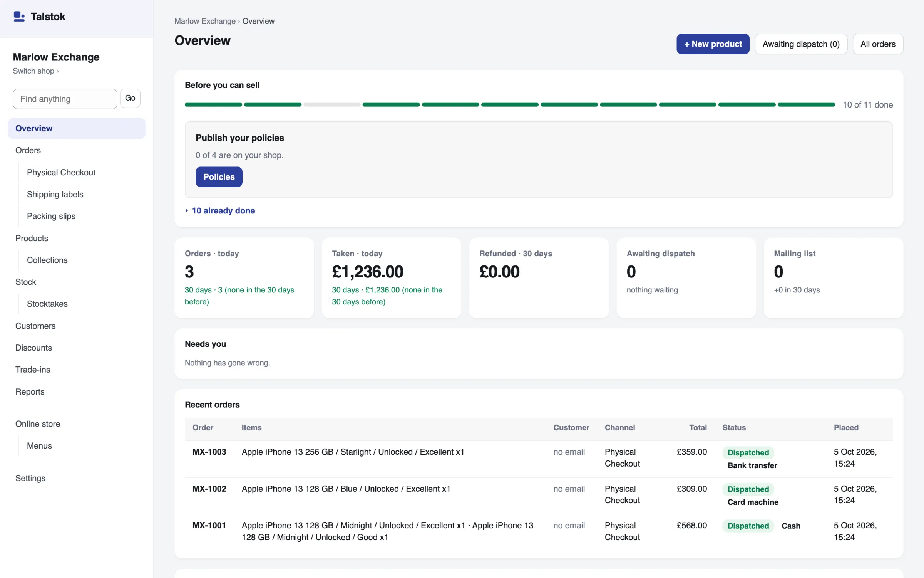Click Marlow Exchange breadcrumb link
924x578 pixels.
click(205, 21)
